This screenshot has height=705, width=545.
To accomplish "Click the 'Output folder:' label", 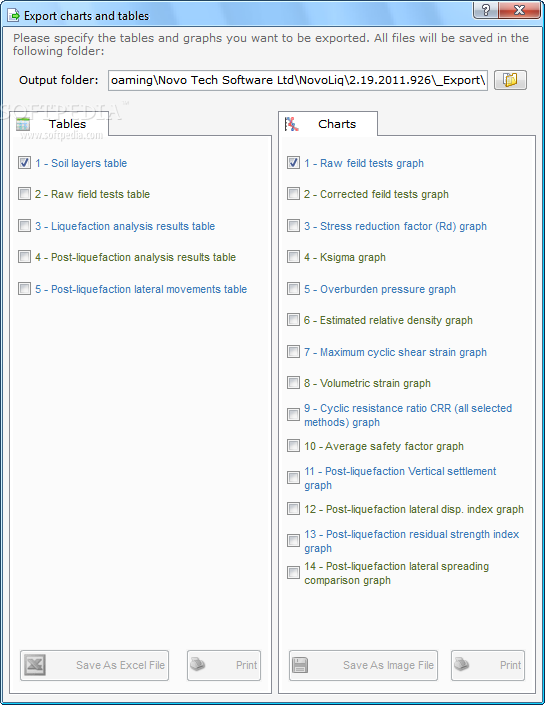I will [x=58, y=80].
